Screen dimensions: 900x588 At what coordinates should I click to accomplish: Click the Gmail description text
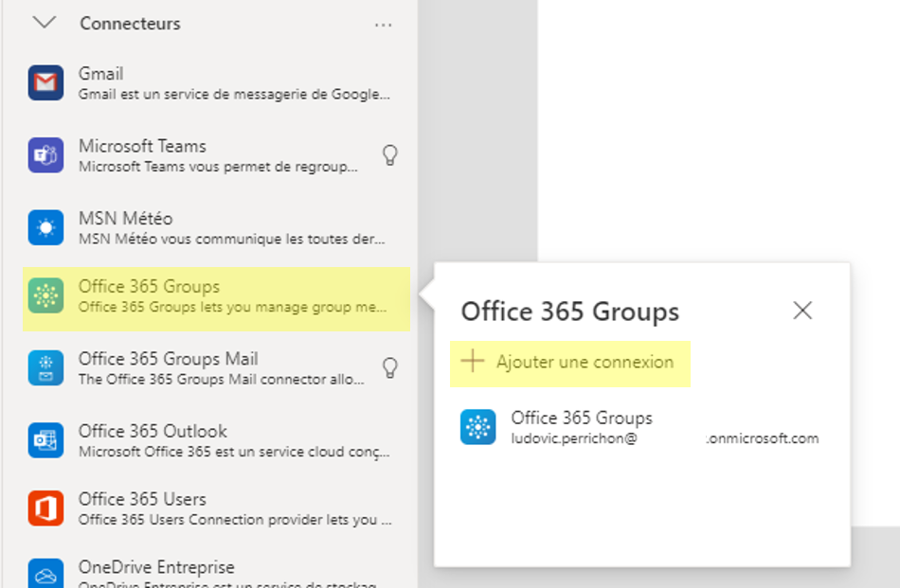pyautogui.click(x=234, y=94)
